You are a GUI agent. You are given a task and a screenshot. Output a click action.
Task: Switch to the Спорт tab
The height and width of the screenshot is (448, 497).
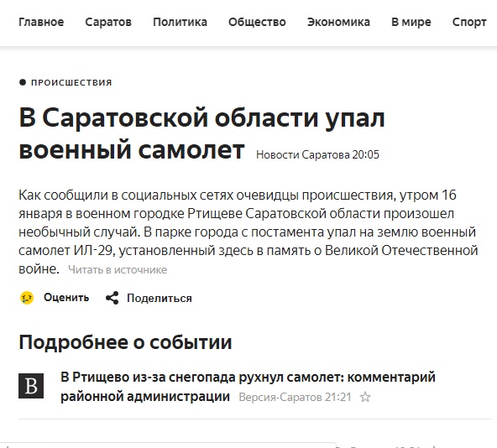[469, 22]
